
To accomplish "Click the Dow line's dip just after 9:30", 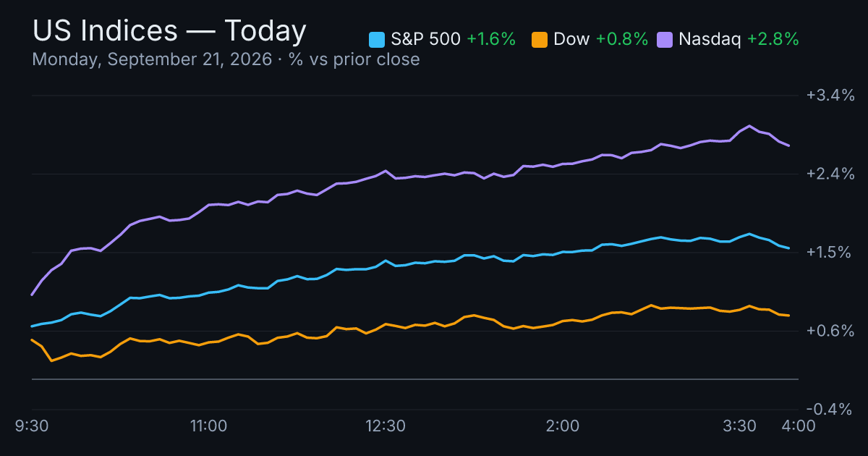I will (51, 360).
